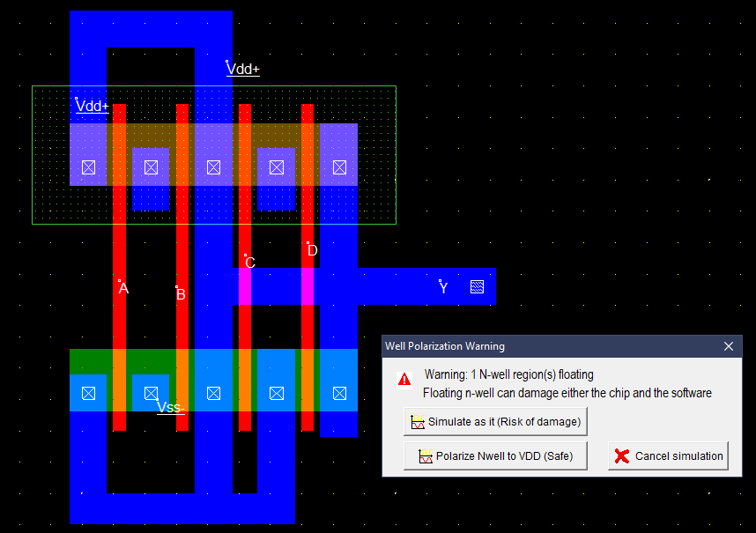This screenshot has height=533, width=756.
Task: Click the hatched visible-node marker beside output Y
Action: (x=477, y=285)
